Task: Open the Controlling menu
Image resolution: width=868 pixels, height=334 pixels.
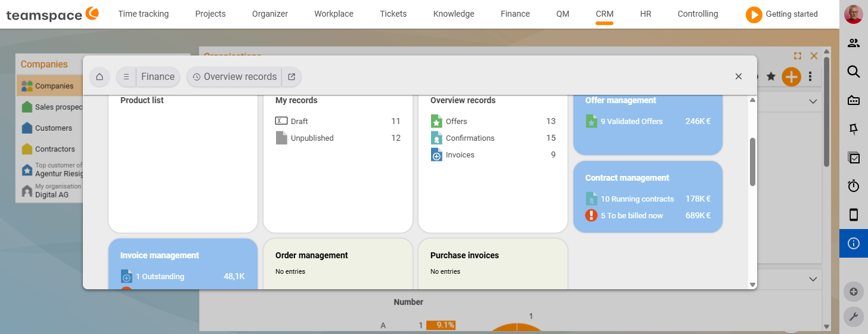Action: point(697,14)
